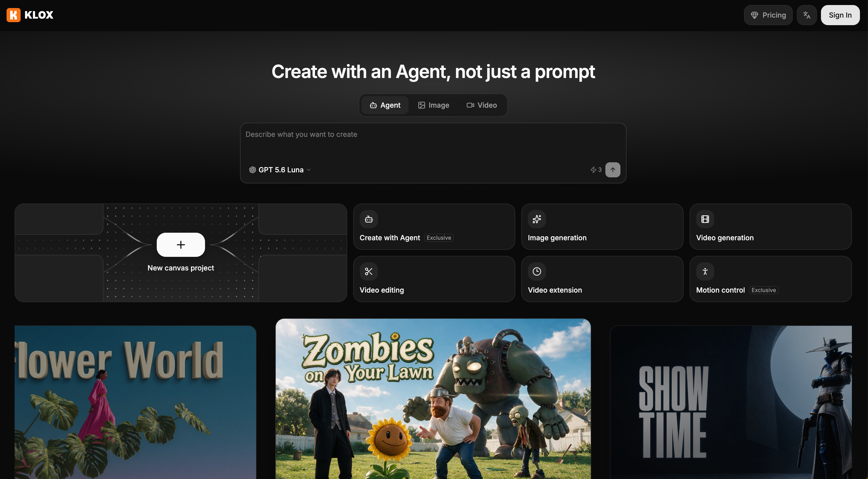
Task: Click the OpenAI logo beside GPT 5.6 Luna
Action: coord(252,170)
